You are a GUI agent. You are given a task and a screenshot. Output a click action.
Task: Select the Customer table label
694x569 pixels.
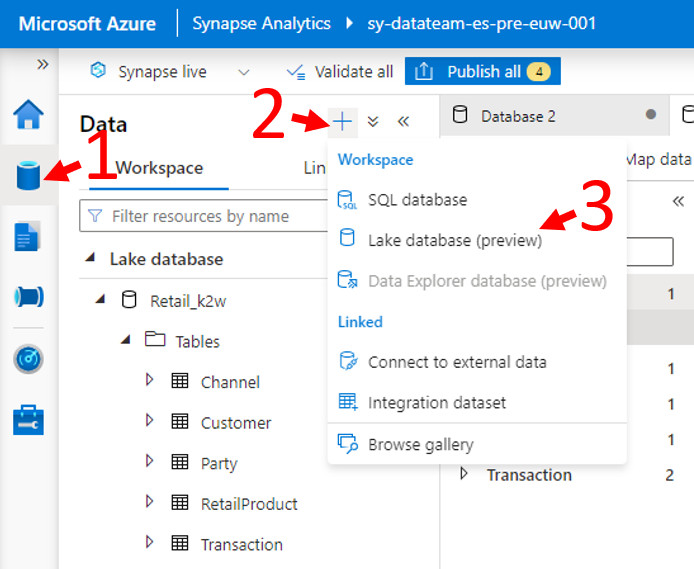(236, 423)
